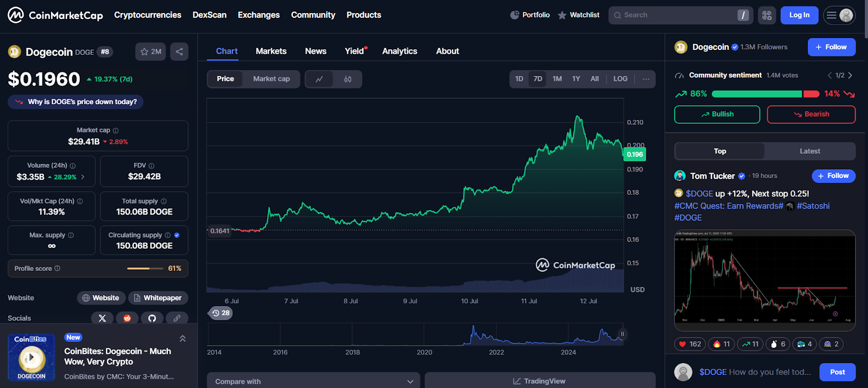Go to next sentiment page arrow

pos(850,75)
